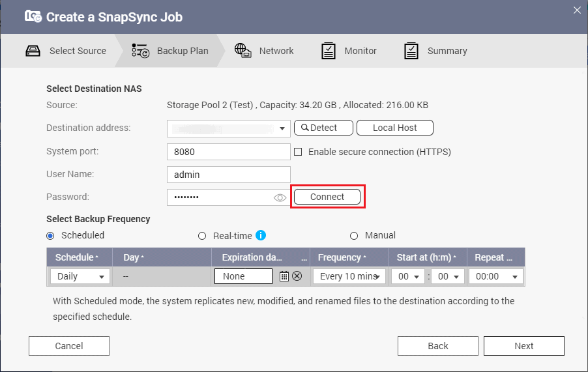Enable secure connection (HTTPS) checkbox
This screenshot has height=372, width=588.
[x=298, y=152]
